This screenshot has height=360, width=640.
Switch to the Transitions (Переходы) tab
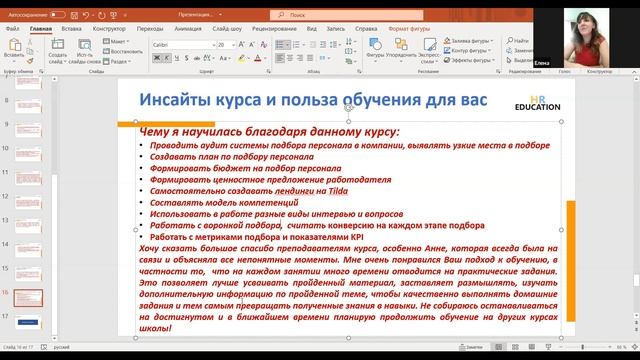(x=150, y=29)
